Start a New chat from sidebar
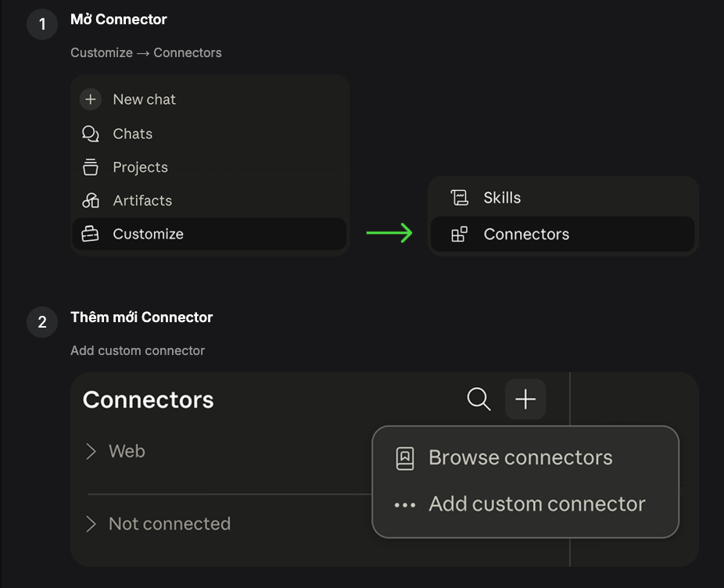This screenshot has width=724, height=588. pyautogui.click(x=210, y=99)
